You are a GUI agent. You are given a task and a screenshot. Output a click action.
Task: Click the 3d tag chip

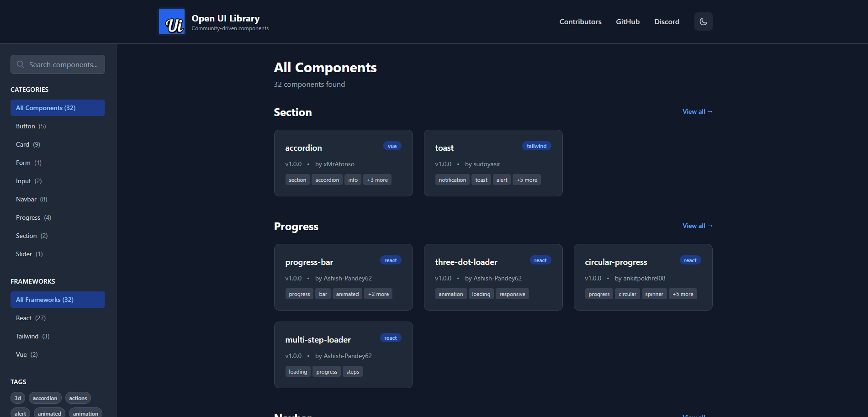[18, 398]
